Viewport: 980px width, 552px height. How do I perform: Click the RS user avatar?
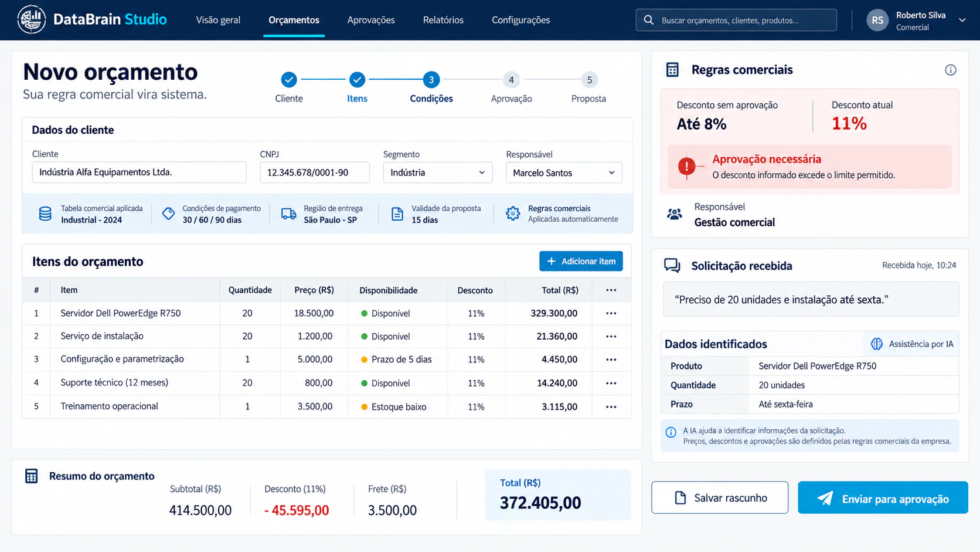pos(877,20)
